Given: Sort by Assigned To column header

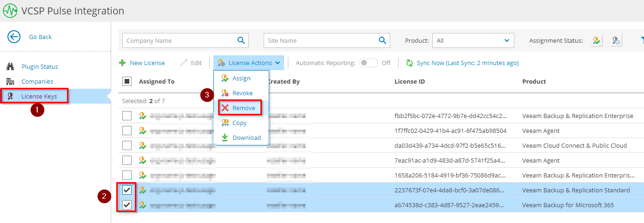Looking at the screenshot, I should pos(157,81).
